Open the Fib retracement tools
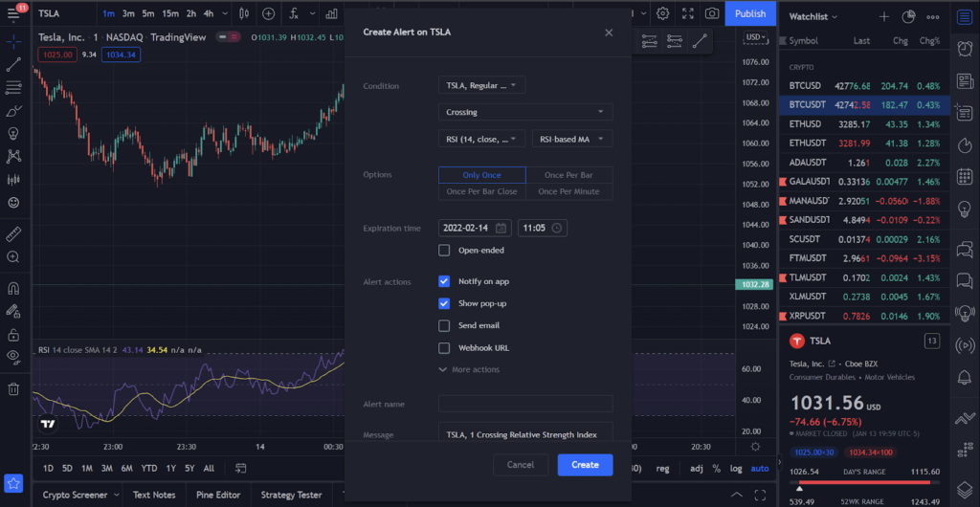 13,88
